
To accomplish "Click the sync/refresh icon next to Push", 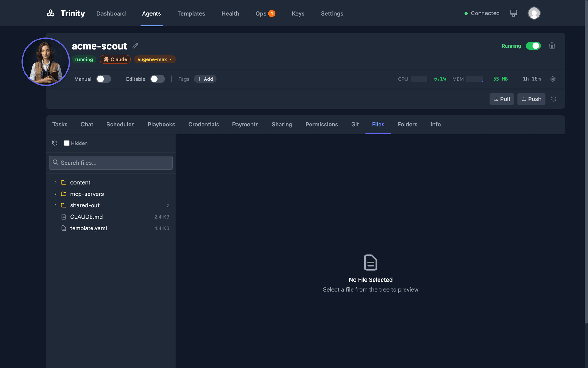I will 554,99.
